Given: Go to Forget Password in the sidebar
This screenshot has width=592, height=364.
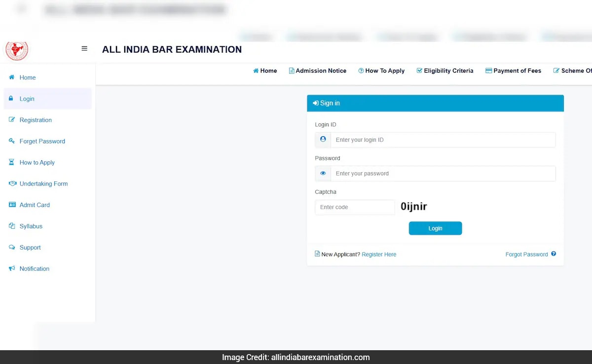Looking at the screenshot, I should click(x=42, y=141).
